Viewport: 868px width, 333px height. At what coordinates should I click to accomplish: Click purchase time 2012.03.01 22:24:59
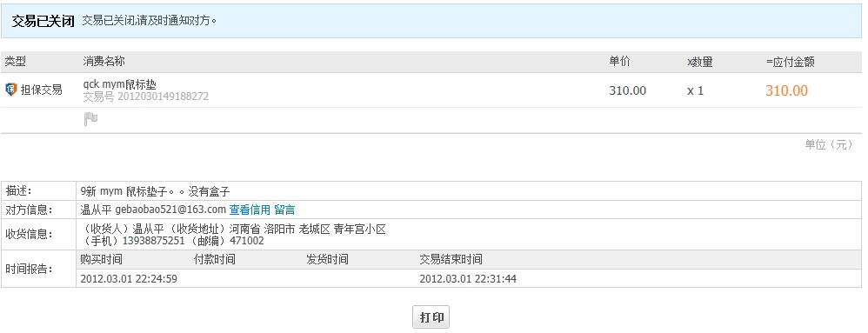coord(129,279)
